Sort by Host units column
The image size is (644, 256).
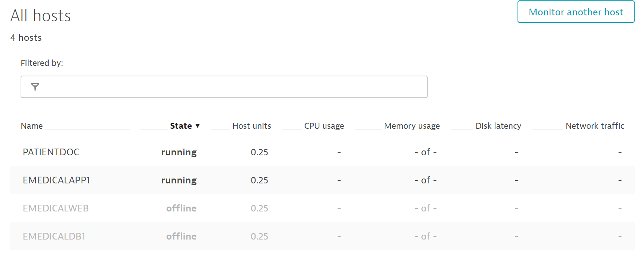point(251,126)
